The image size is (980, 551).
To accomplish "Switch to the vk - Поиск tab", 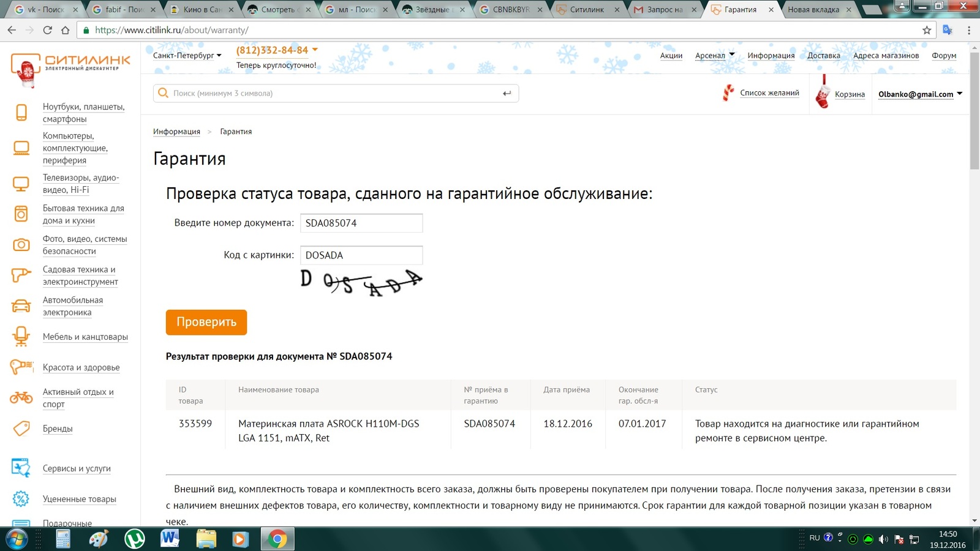I will (46, 10).
